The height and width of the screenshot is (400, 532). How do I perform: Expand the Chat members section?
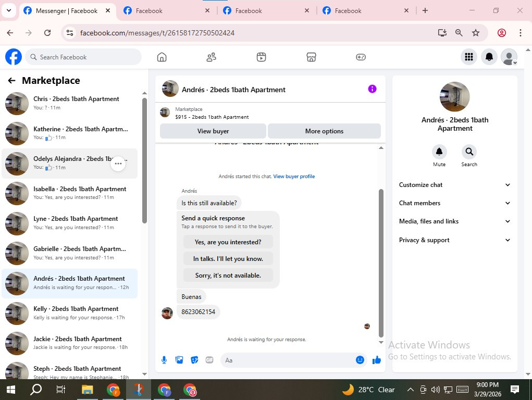[x=455, y=203]
